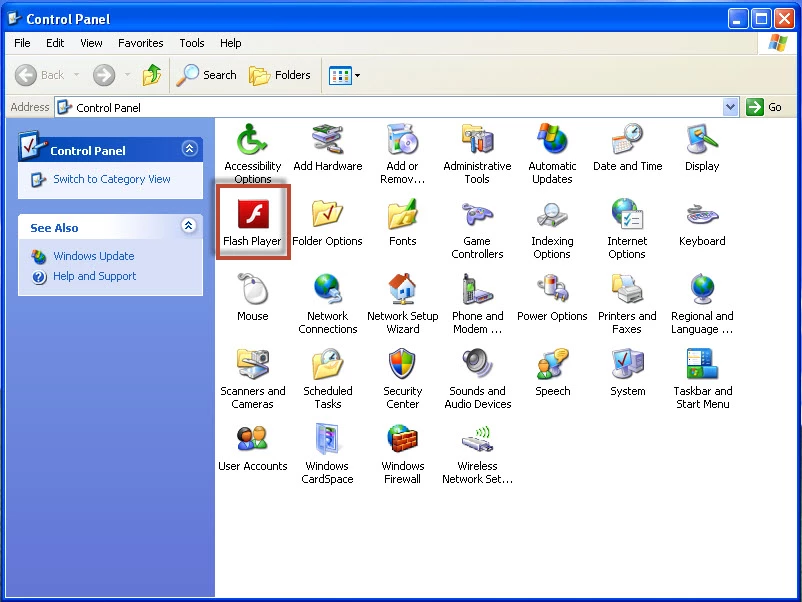Open Speech settings icon
Viewport: 802px width, 602px height.
coord(552,364)
